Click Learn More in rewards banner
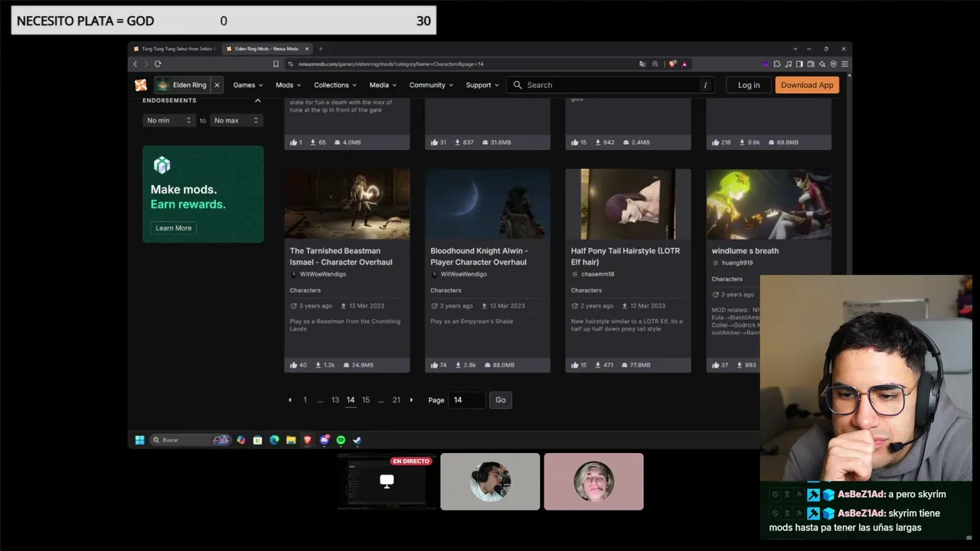Image resolution: width=980 pixels, height=551 pixels. [x=174, y=228]
